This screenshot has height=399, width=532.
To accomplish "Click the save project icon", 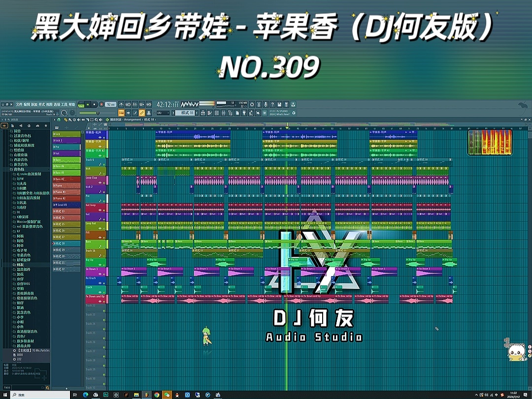I will click(279, 104).
